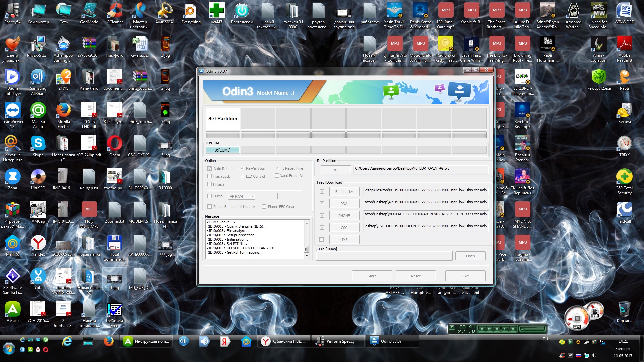Check the UMS file checkbox
644x362 pixels.
click(322, 240)
